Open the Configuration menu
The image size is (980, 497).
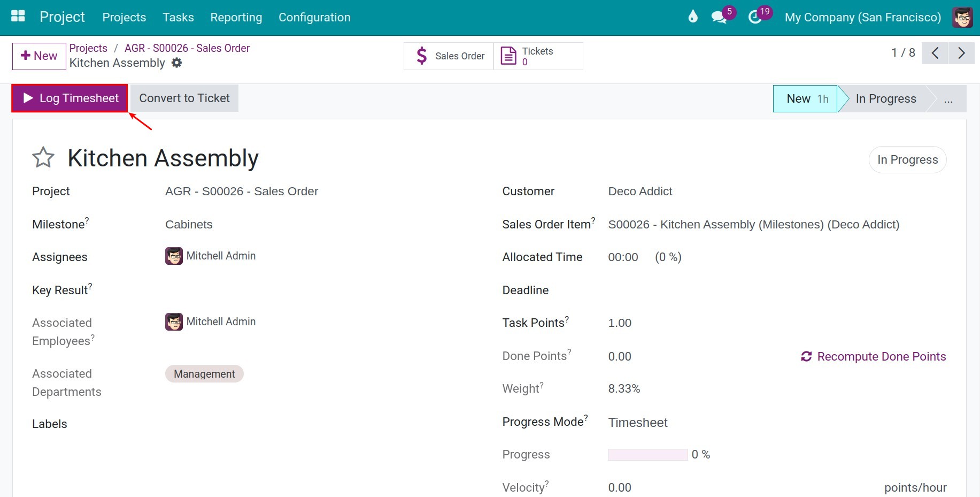tap(314, 17)
